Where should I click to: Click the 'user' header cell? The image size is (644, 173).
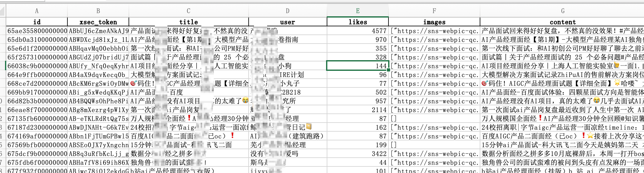click(x=288, y=22)
